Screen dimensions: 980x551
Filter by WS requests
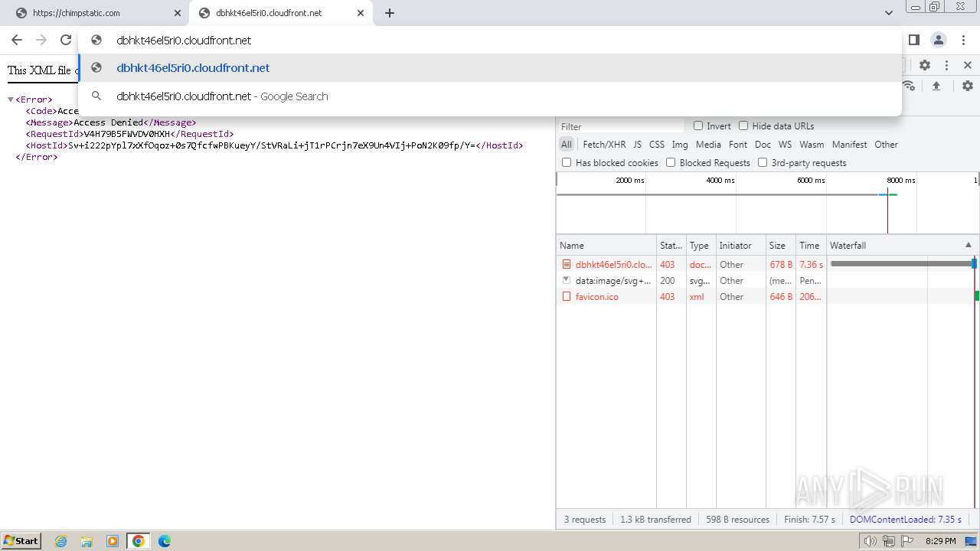tap(785, 145)
